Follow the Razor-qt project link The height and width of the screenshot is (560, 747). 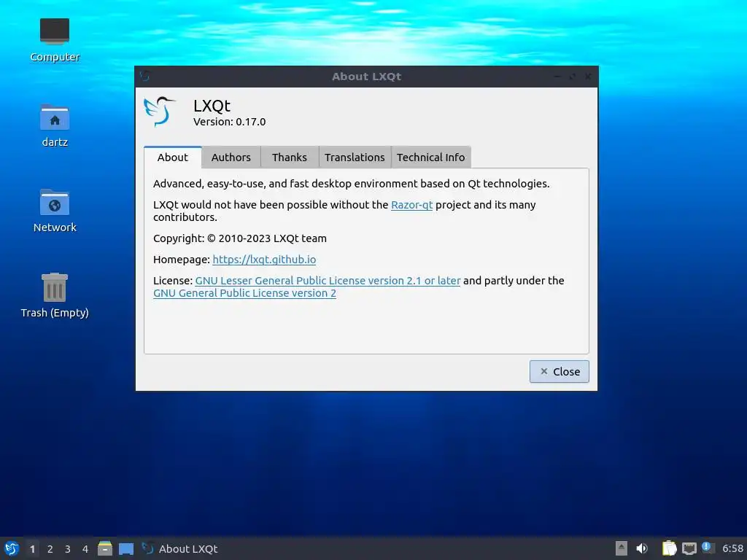coord(411,205)
